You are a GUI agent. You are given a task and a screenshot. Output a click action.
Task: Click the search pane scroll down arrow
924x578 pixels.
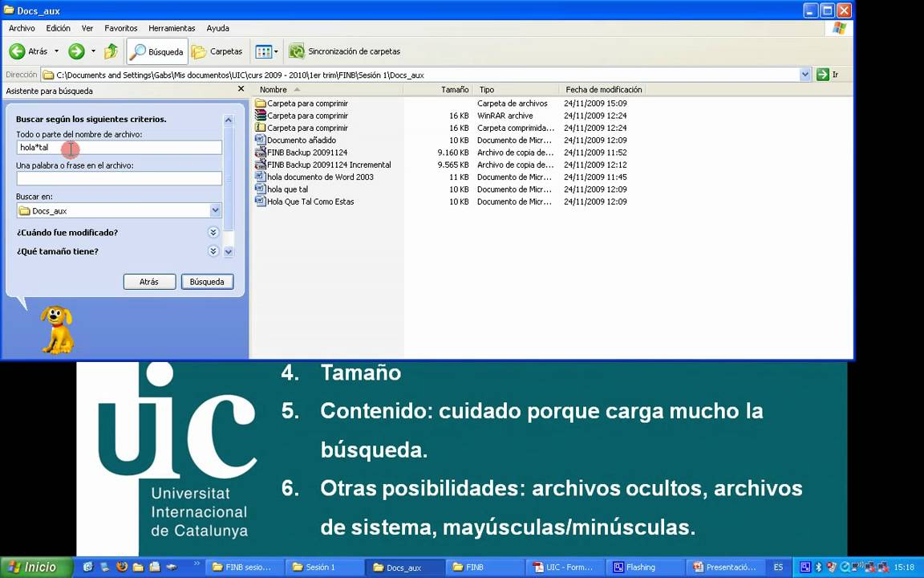click(x=229, y=252)
